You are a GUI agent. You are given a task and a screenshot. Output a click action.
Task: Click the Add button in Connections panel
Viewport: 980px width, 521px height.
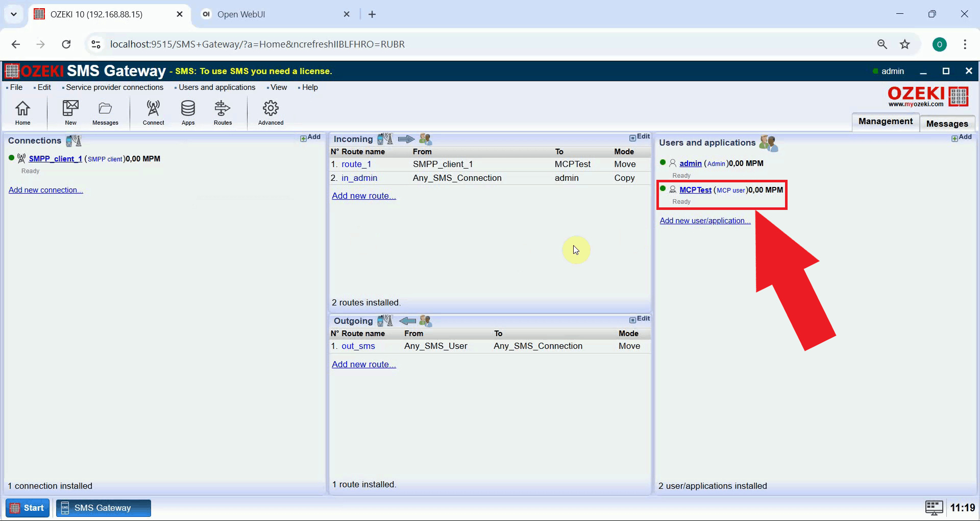click(310, 137)
